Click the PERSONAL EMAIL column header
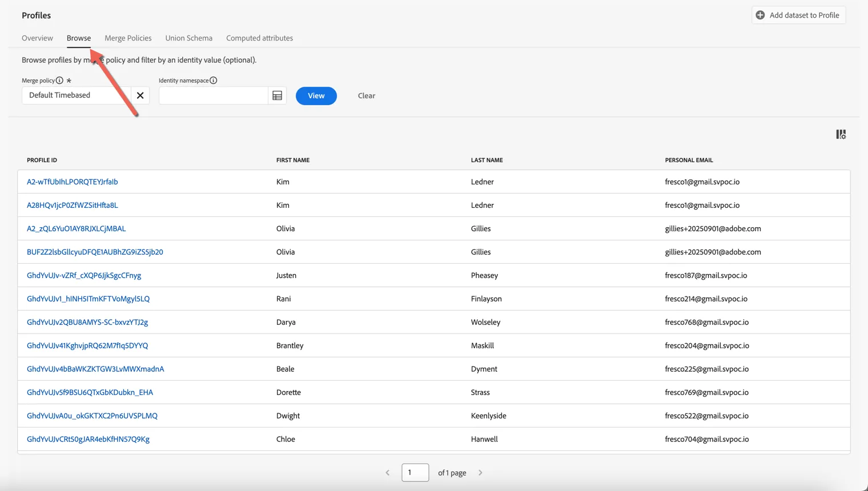This screenshot has width=868, height=491. click(689, 160)
